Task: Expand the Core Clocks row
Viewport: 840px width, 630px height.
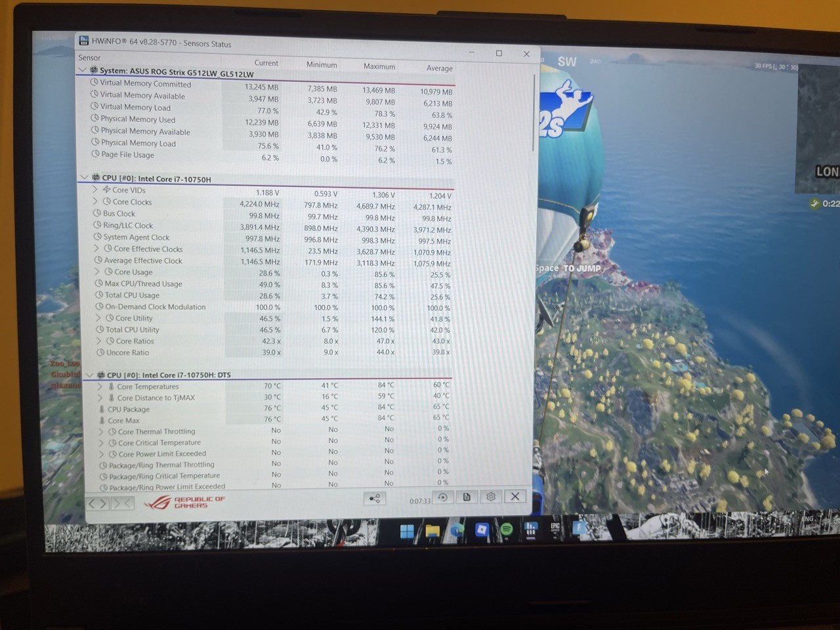Action: click(95, 201)
